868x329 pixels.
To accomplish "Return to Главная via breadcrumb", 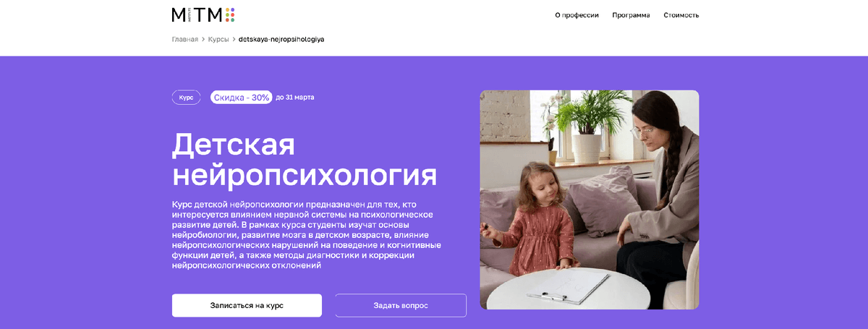I will point(184,39).
